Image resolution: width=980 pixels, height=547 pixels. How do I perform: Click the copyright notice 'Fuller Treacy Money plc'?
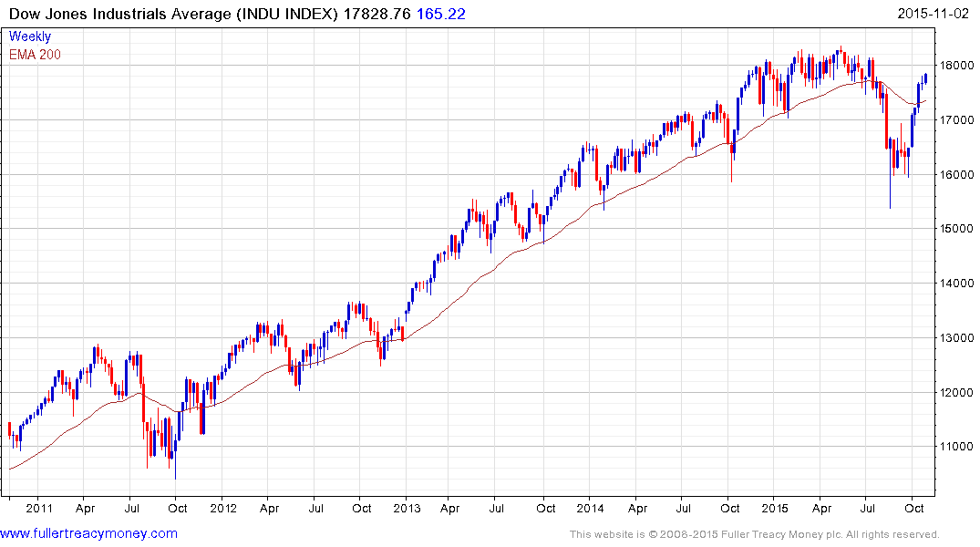(781, 534)
